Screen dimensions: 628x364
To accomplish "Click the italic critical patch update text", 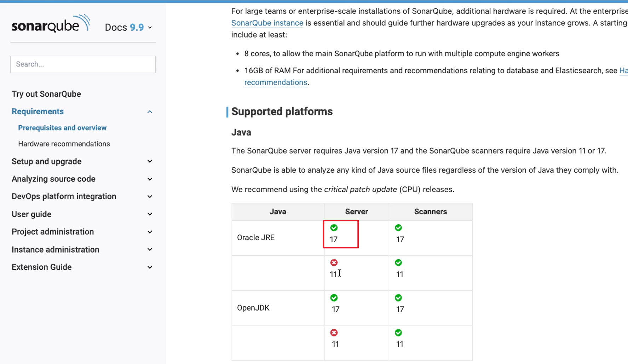I will pos(361,190).
